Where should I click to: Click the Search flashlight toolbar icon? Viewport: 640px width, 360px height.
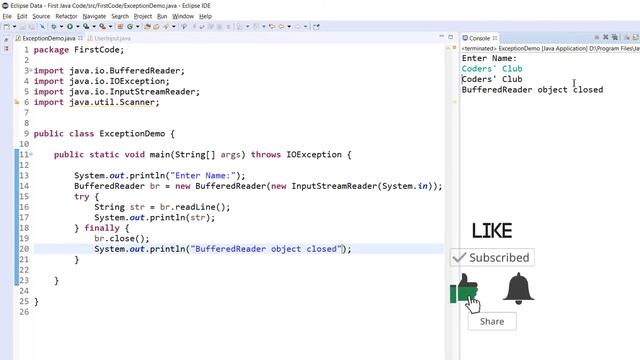[x=166, y=27]
